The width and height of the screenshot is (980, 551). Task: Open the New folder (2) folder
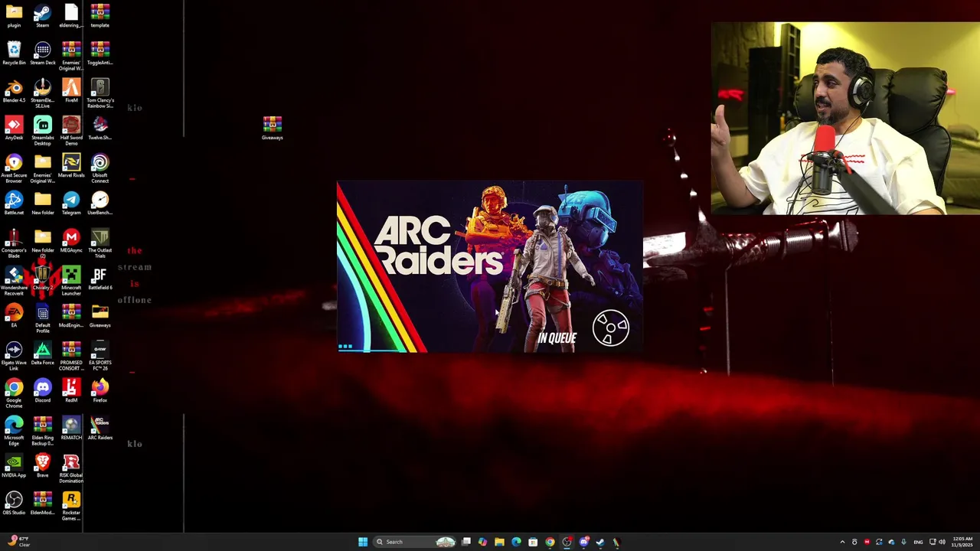tap(42, 243)
